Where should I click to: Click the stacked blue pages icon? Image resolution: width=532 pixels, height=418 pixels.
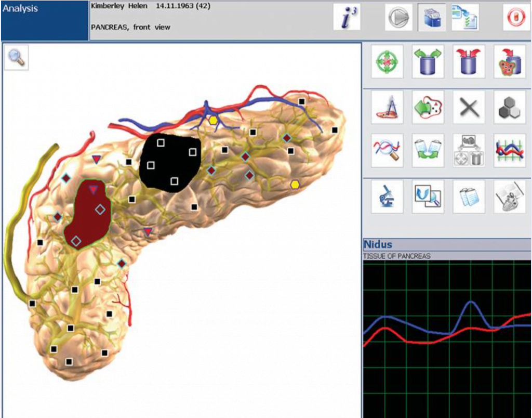(469, 197)
